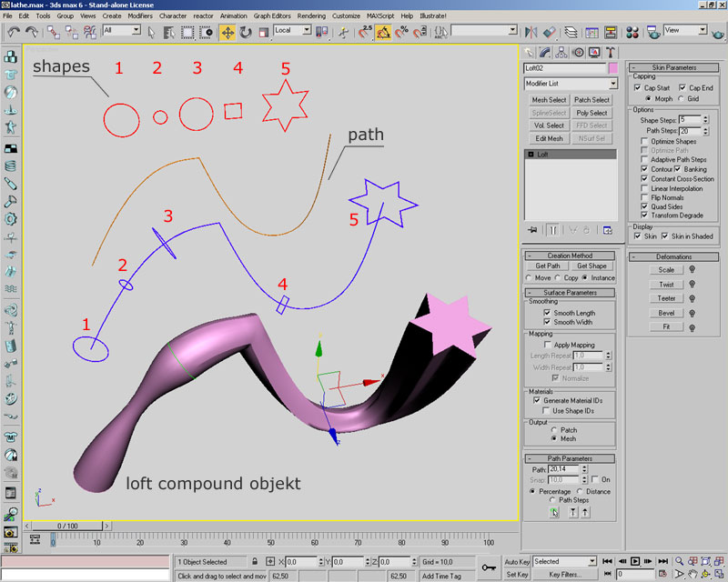Open the Display command panel tab
Viewport: 728px width, 582px height.
click(x=593, y=52)
